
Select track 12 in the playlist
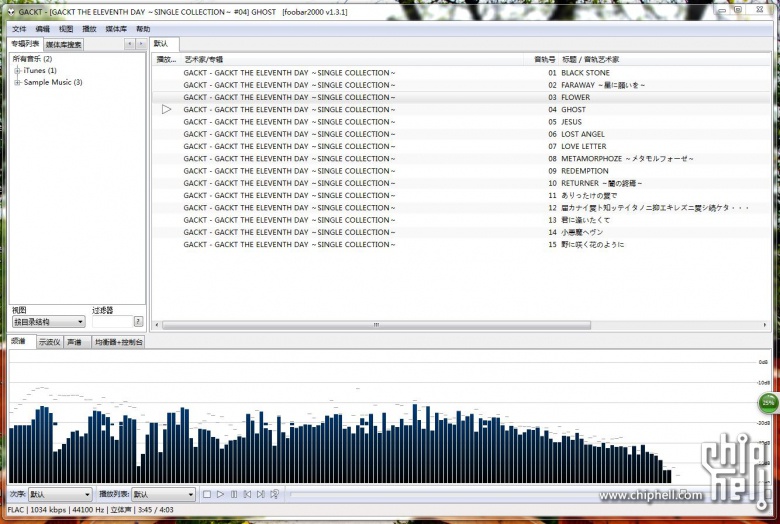[461, 208]
